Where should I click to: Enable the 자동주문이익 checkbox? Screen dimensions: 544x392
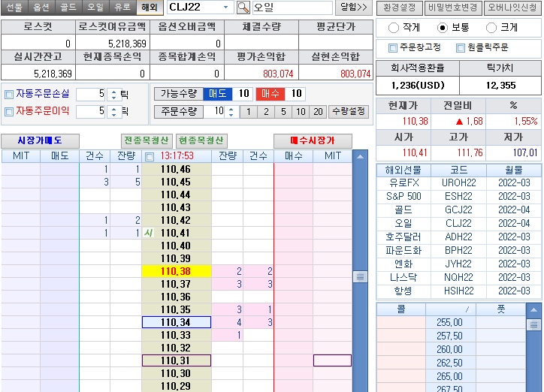coord(9,111)
